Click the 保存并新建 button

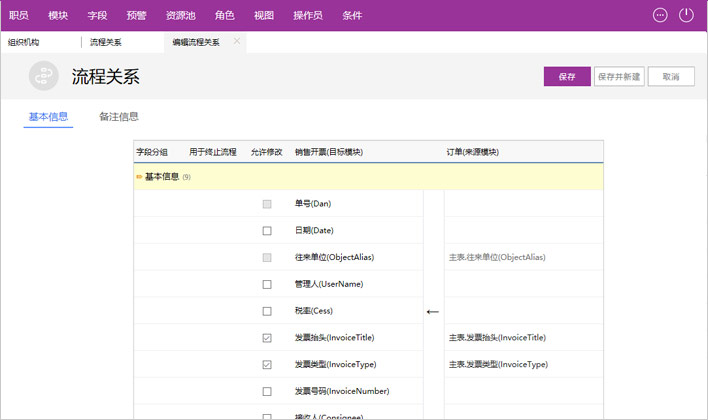(619, 77)
